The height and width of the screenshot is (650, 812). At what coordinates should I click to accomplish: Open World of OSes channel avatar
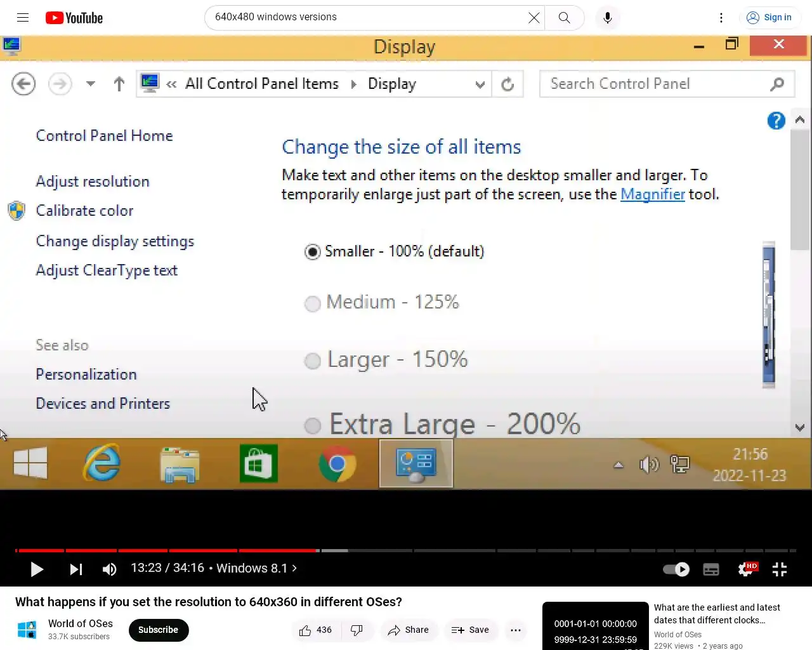pyautogui.click(x=27, y=630)
